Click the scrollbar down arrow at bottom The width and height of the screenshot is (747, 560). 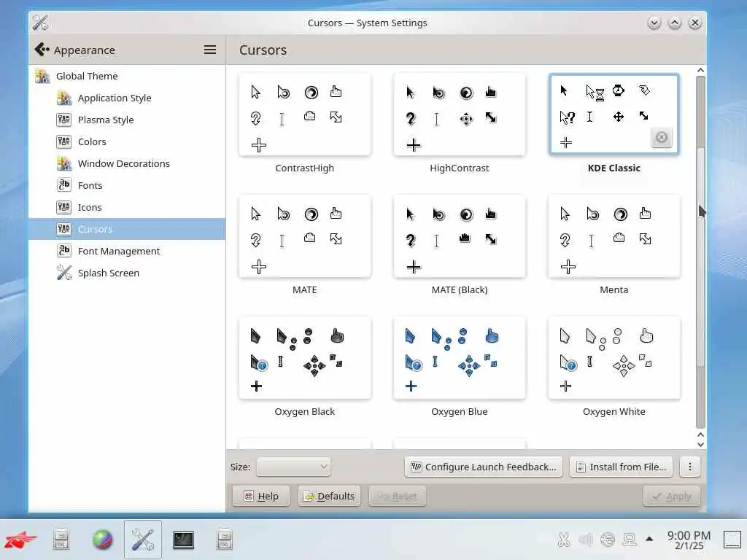click(700, 445)
